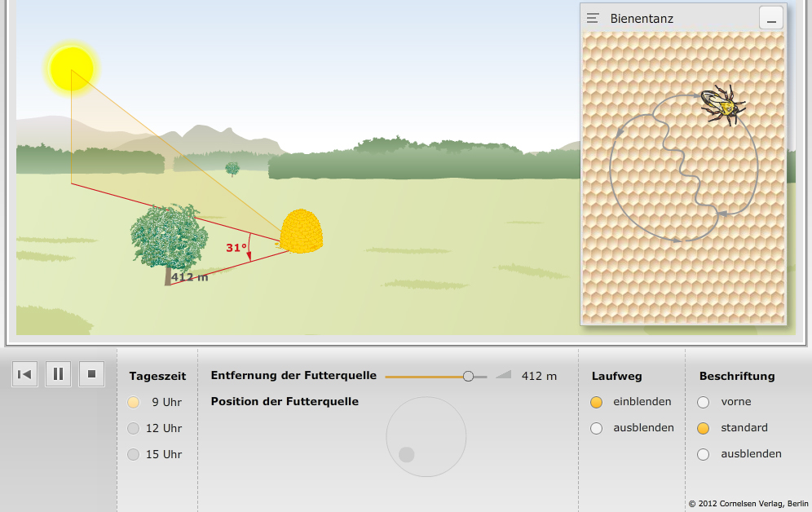Set Beschriftung to standard
Viewport: 812px width, 512px height.
pyautogui.click(x=704, y=428)
